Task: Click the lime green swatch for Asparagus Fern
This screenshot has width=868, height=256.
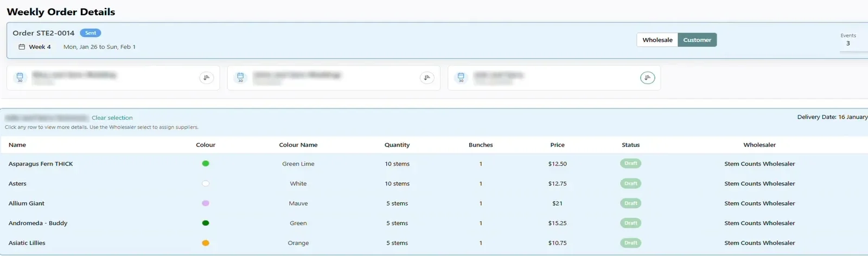Action: pyautogui.click(x=206, y=163)
